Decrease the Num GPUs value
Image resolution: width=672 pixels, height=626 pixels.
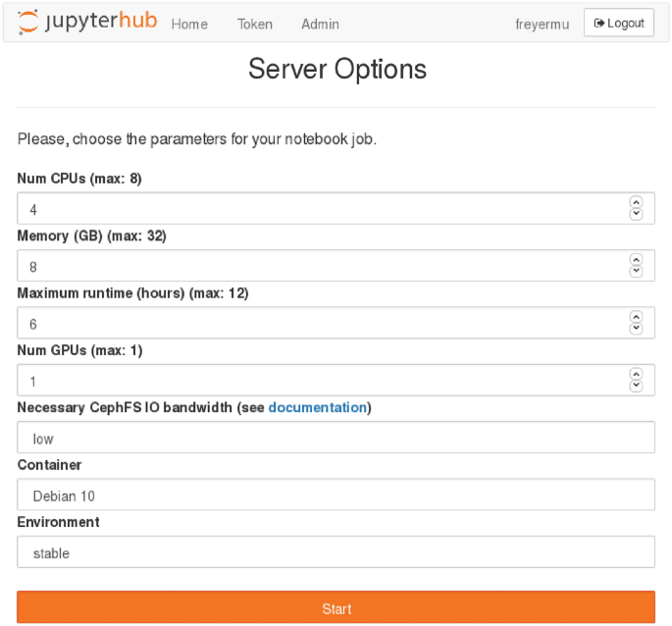(x=636, y=386)
